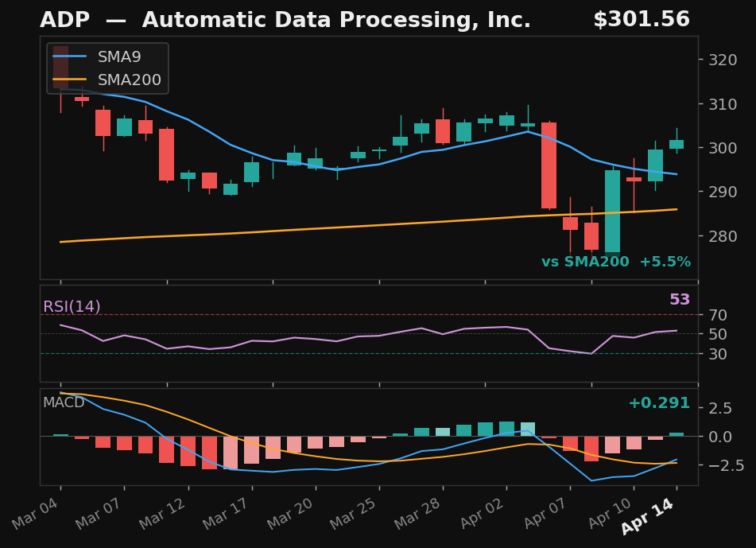756x548 pixels.
Task: Click the 300 price axis label
Action: tap(723, 148)
